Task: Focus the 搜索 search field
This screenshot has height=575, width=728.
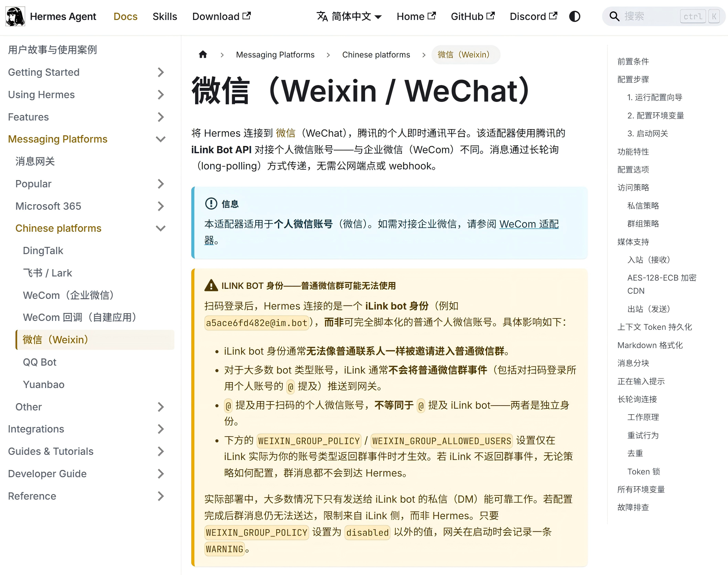Action: click(x=664, y=17)
